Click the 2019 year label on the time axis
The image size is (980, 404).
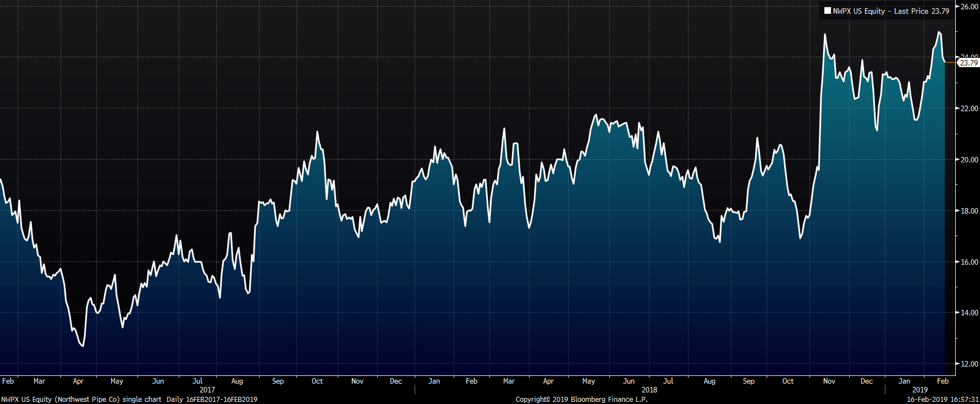(920, 390)
